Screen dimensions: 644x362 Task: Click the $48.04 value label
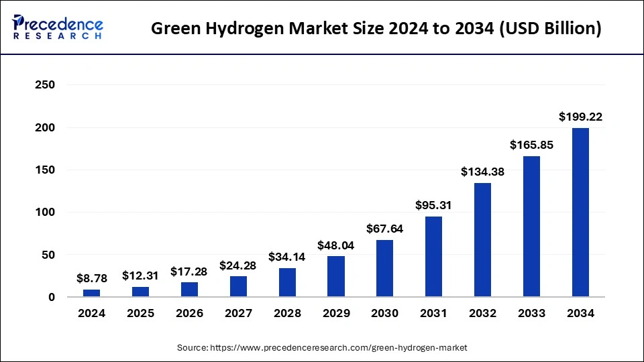pyautogui.click(x=335, y=245)
